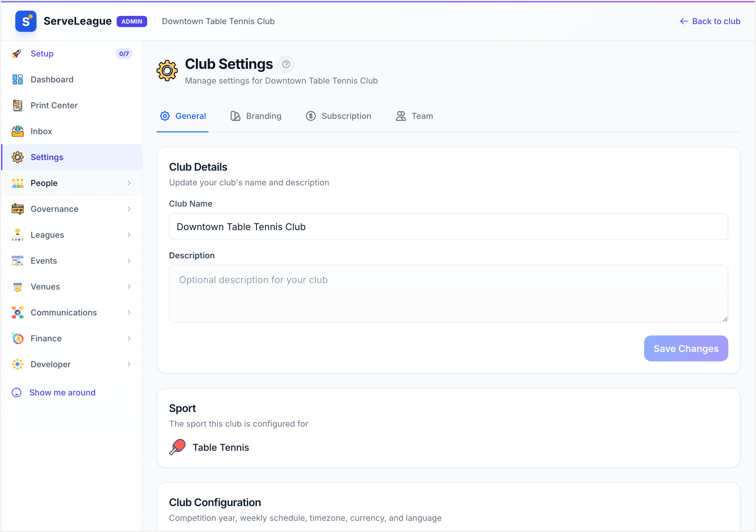The height and width of the screenshot is (532, 756).
Task: Switch to the Branding tab
Action: pos(256,116)
